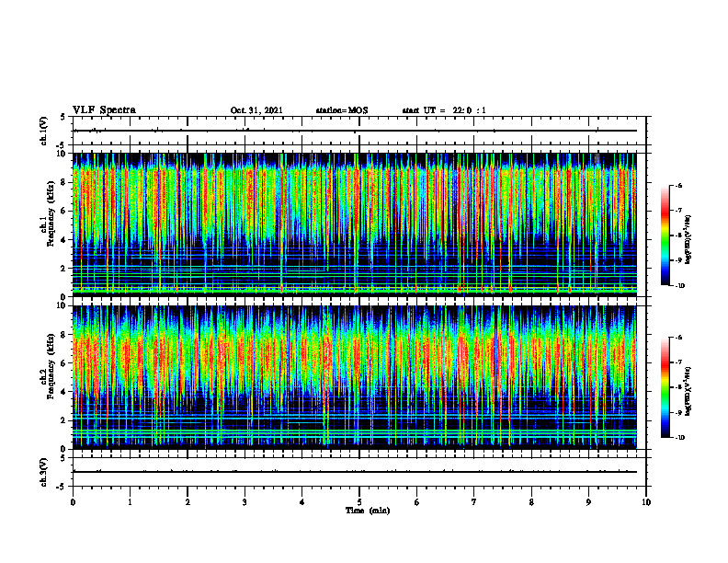Click the 'Time (min)' axis label
This screenshot has height=563, width=728.
click(368, 511)
